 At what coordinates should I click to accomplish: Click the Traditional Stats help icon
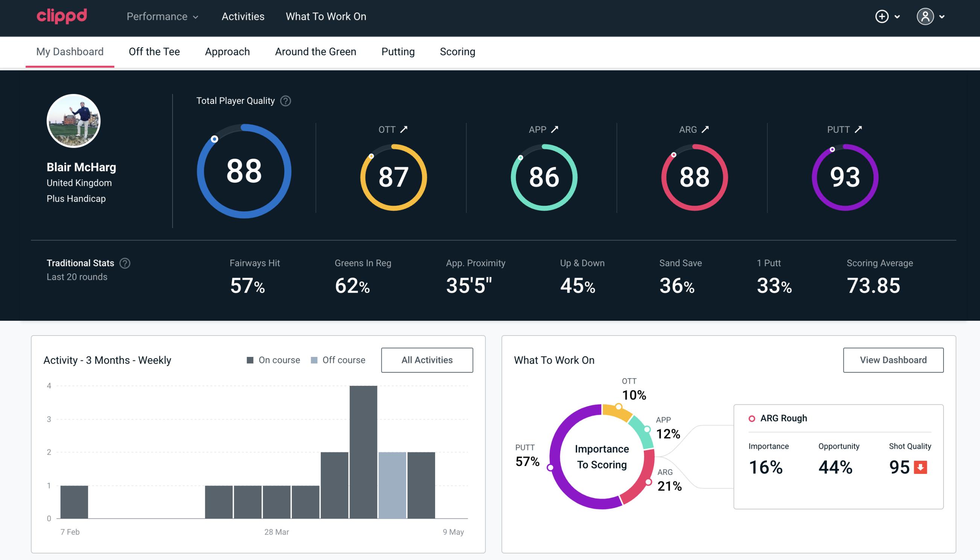click(124, 263)
